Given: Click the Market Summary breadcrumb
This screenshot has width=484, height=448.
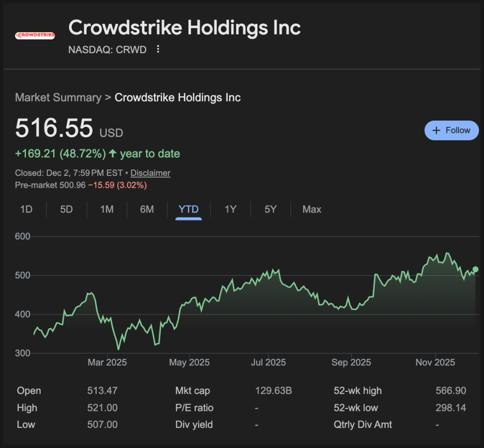Looking at the screenshot, I should tap(58, 97).
